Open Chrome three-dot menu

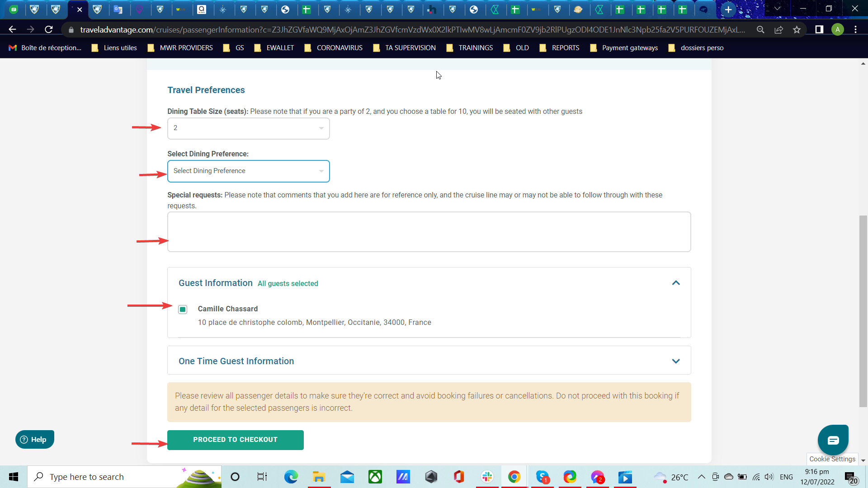pos(855,30)
